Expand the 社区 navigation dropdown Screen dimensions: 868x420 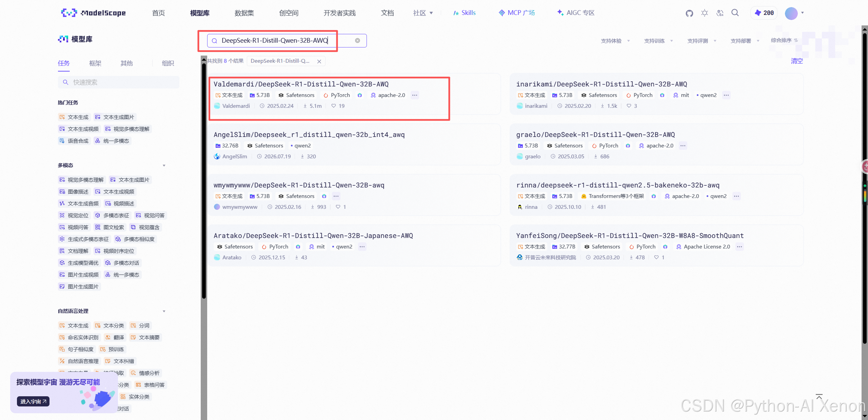point(423,13)
